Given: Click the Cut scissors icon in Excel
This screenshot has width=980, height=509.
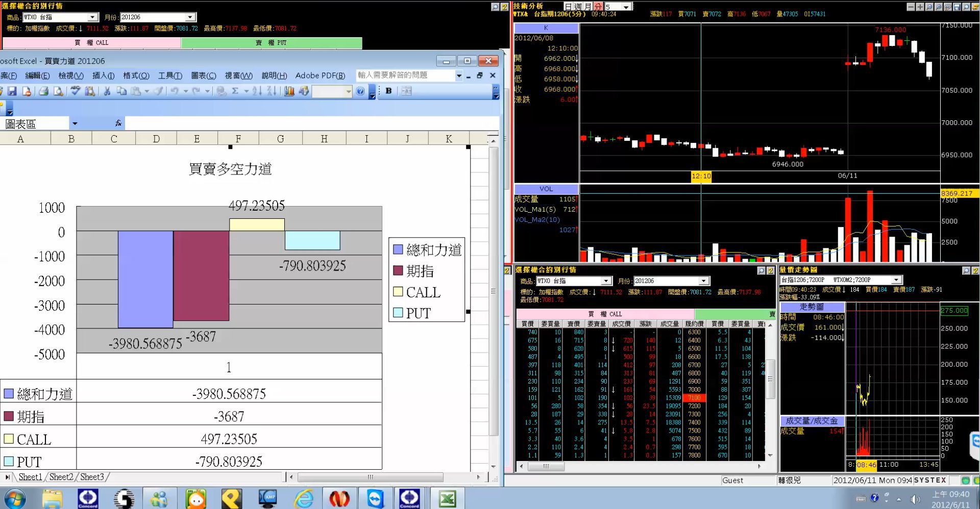Looking at the screenshot, I should point(107,91).
